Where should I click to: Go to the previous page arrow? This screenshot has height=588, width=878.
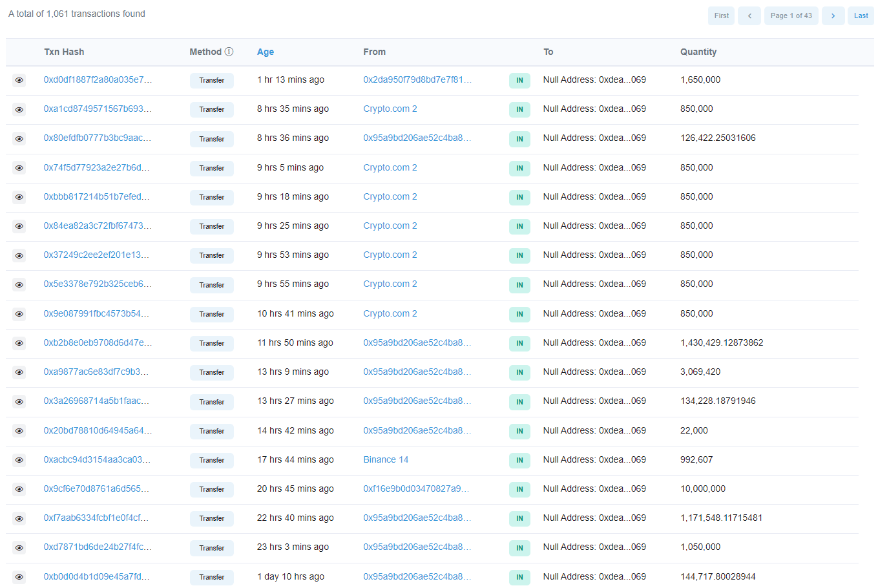[749, 16]
